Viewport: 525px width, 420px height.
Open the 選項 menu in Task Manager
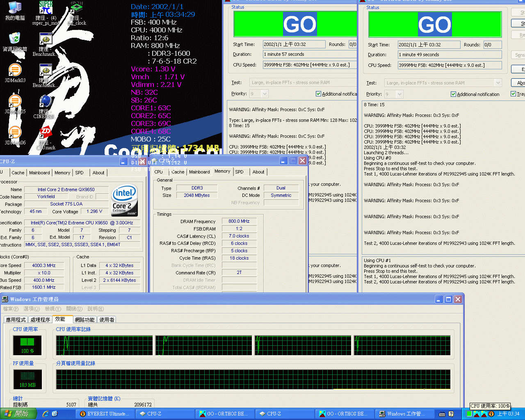[32, 309]
